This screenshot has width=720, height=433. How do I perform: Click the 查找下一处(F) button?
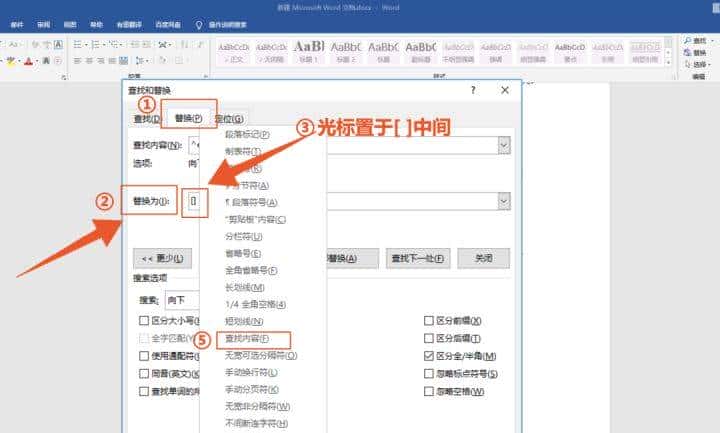[418, 259]
